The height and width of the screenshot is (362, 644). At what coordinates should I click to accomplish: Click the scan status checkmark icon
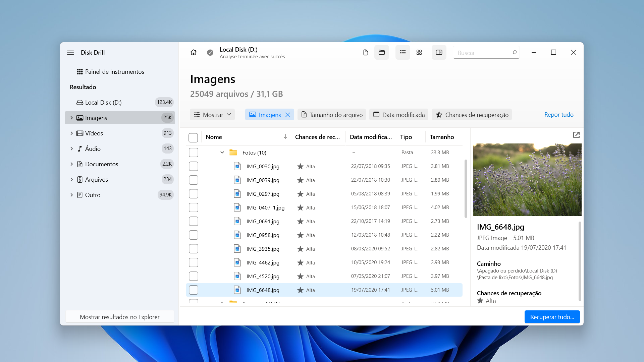click(x=210, y=53)
